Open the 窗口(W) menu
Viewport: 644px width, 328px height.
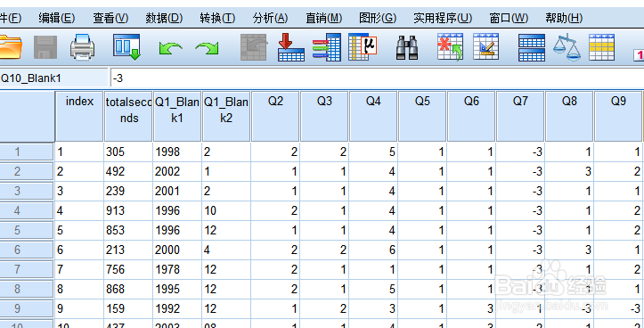pyautogui.click(x=509, y=18)
